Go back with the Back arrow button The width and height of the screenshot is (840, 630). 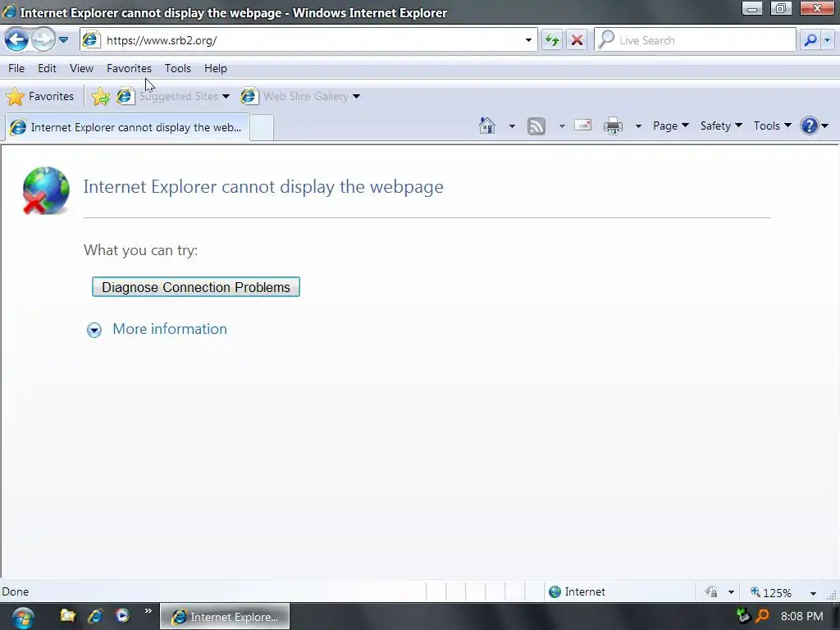(16, 39)
